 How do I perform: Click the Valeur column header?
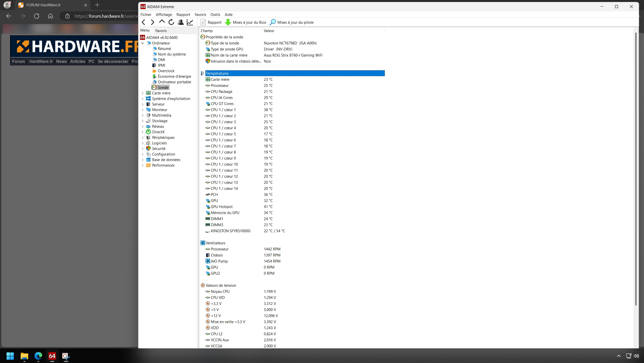point(323,31)
